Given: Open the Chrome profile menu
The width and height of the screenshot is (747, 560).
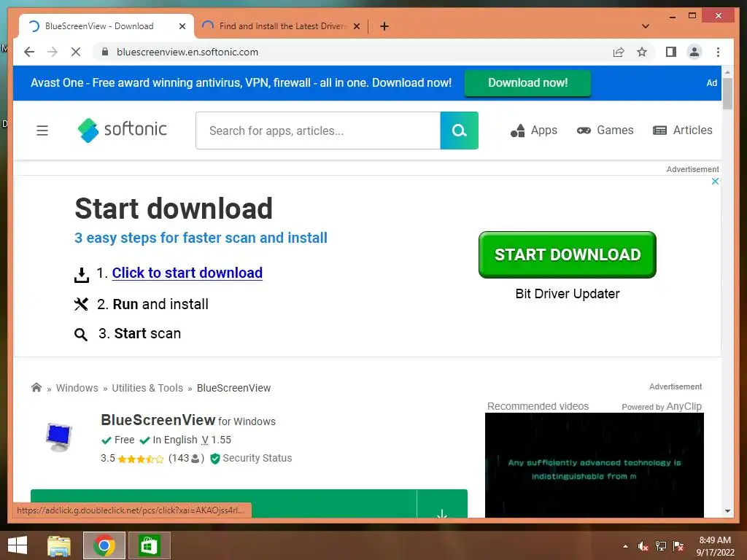Looking at the screenshot, I should [694, 52].
